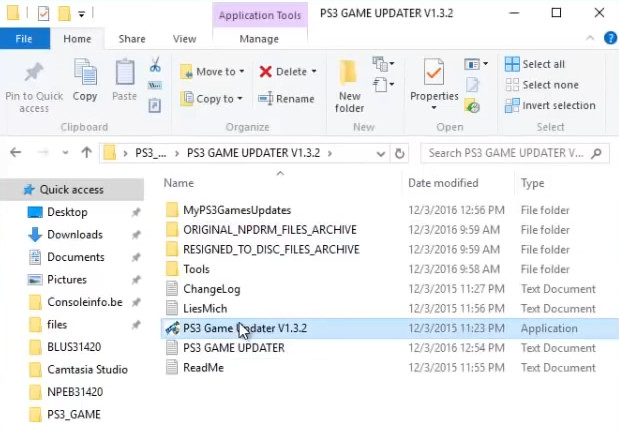Click Invert selection
Viewport: 619px width, 432px height.
coord(550,105)
